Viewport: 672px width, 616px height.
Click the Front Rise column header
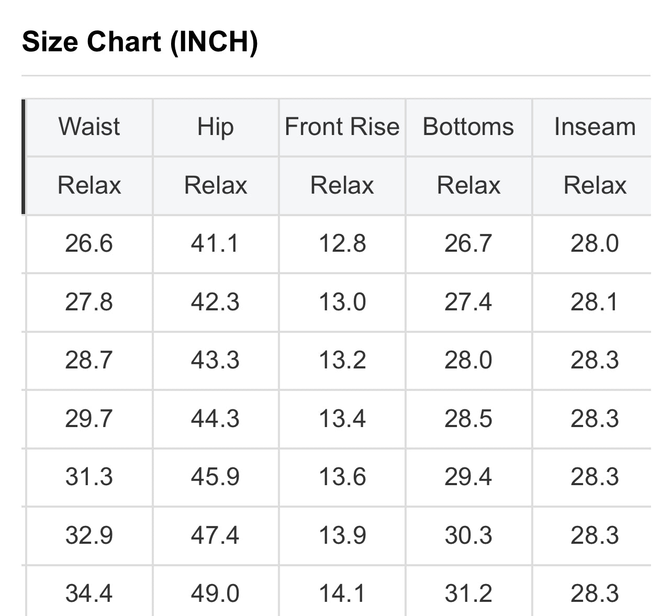point(342,127)
